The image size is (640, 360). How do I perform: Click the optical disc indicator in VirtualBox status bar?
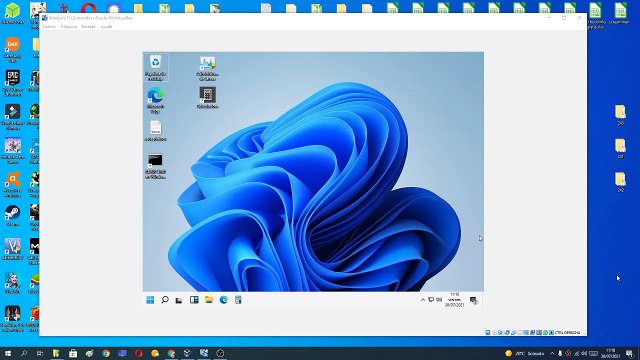(x=494, y=333)
